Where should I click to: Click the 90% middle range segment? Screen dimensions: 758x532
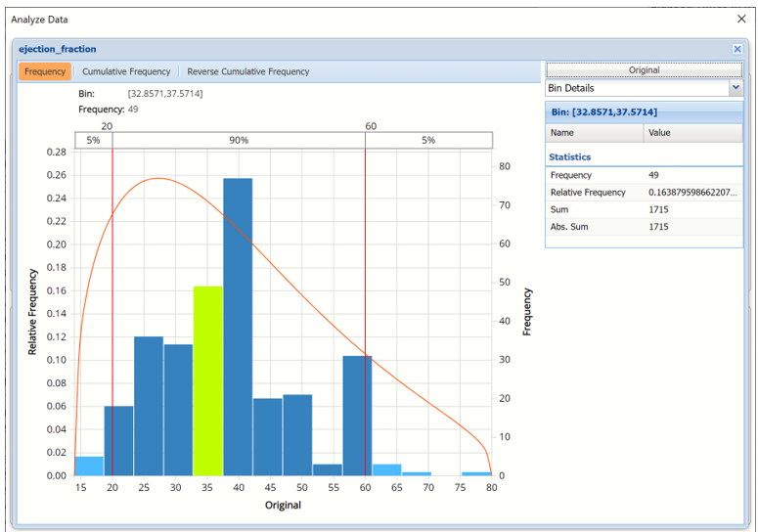[239, 141]
